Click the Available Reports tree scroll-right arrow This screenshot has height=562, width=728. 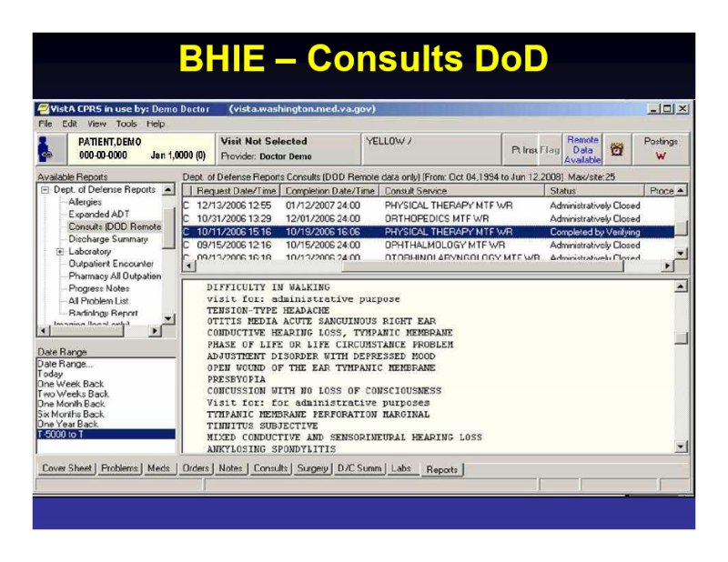pos(154,330)
